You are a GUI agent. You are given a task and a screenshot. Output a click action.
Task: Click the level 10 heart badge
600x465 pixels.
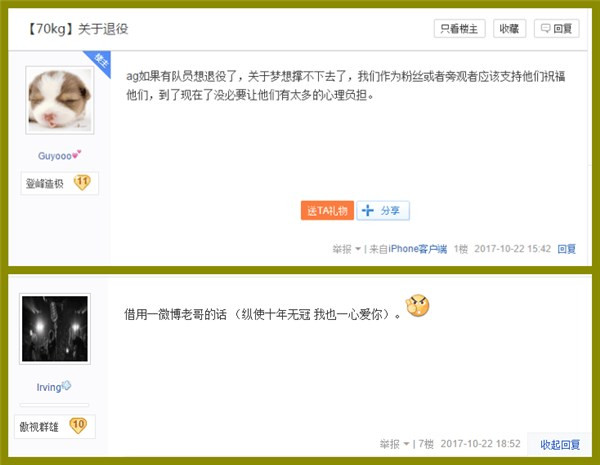tap(78, 425)
